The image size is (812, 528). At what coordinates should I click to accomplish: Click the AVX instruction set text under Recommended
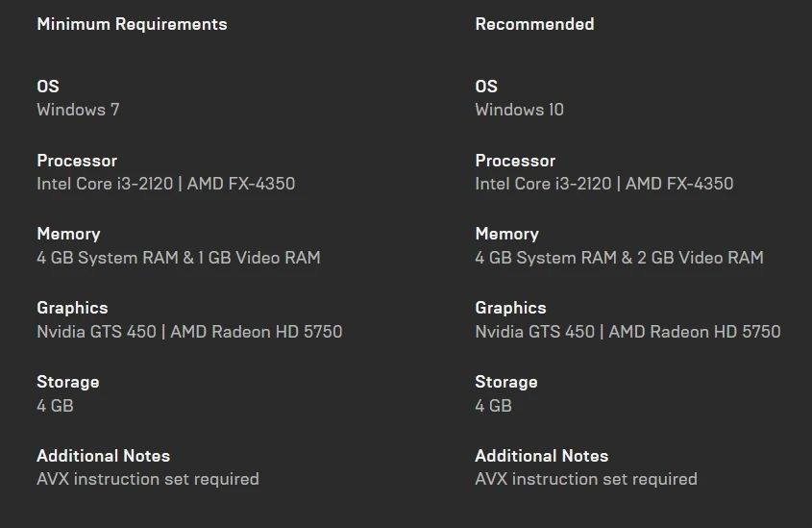[585, 479]
